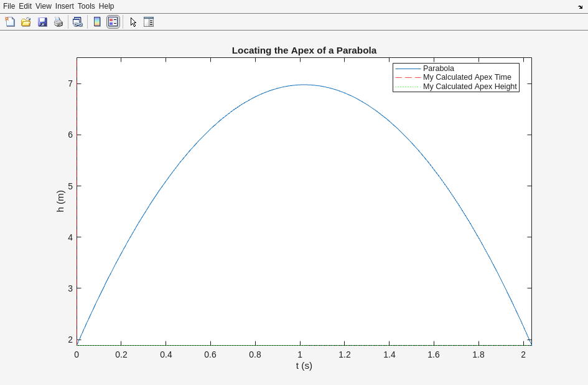Select the My Calculated Apex Time legend entry
The image size is (588, 385).
click(x=467, y=77)
